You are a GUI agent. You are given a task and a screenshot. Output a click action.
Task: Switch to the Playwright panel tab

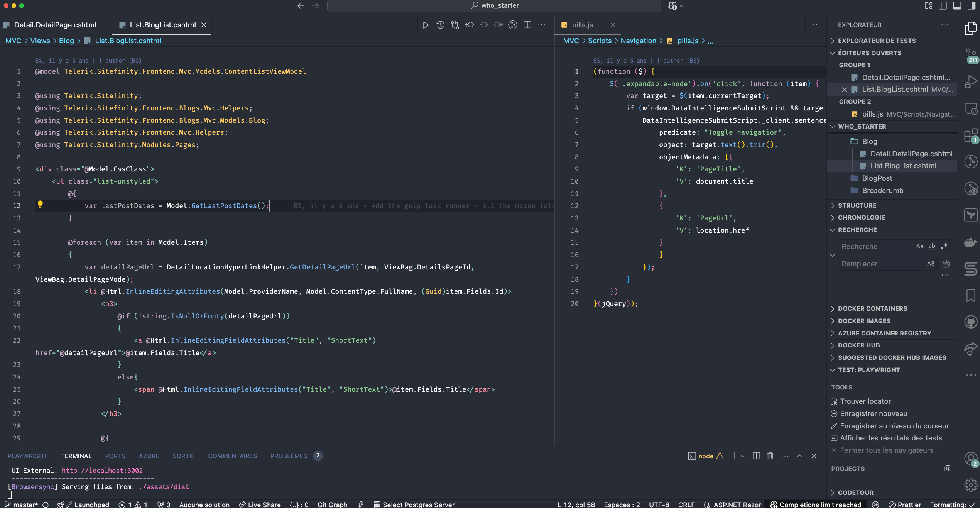[x=27, y=456]
